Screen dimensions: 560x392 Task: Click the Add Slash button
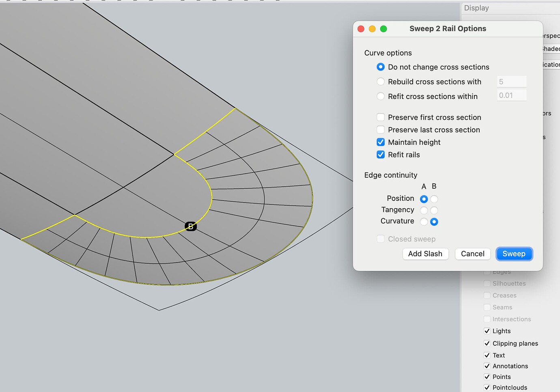425,254
